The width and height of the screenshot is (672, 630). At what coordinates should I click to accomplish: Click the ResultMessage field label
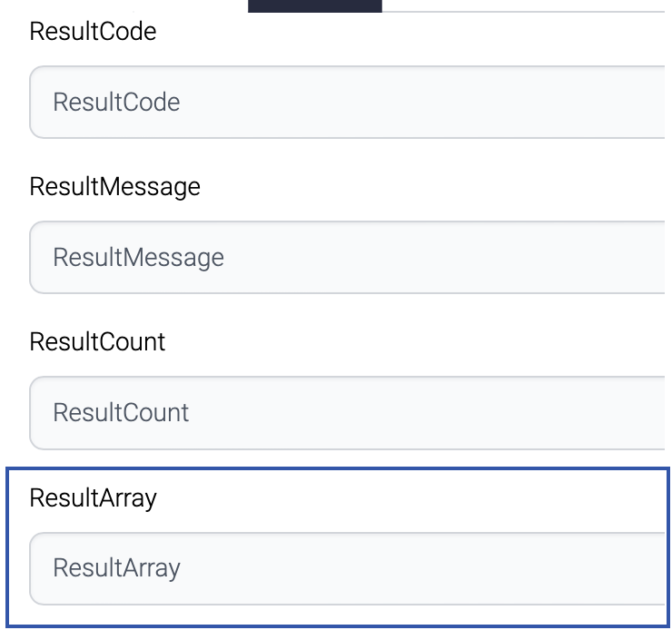click(x=114, y=187)
